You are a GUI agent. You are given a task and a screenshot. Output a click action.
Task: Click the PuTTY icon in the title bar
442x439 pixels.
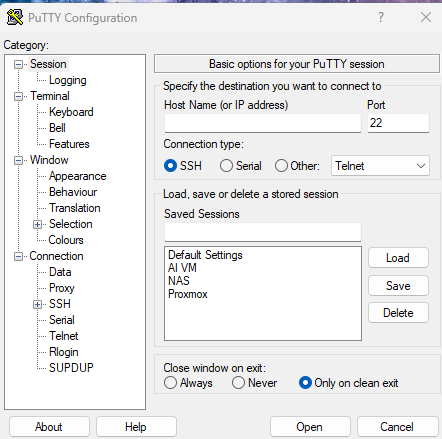(15, 17)
